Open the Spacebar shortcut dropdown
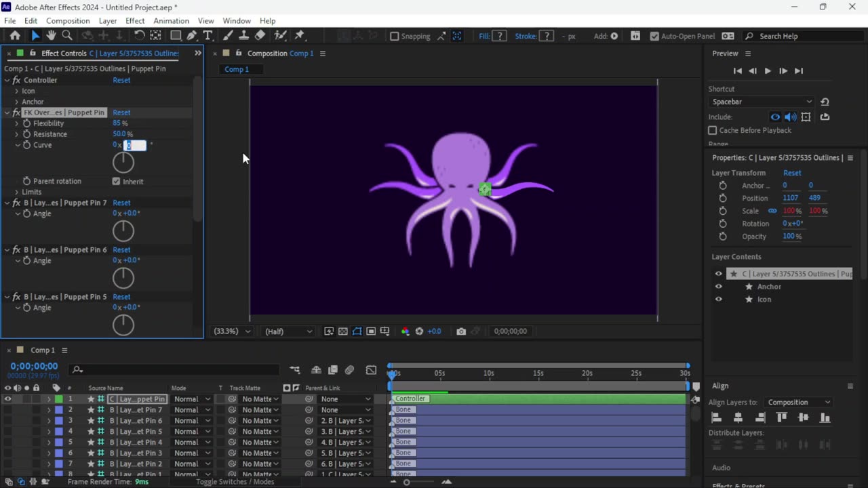The image size is (868, 488). [761, 102]
